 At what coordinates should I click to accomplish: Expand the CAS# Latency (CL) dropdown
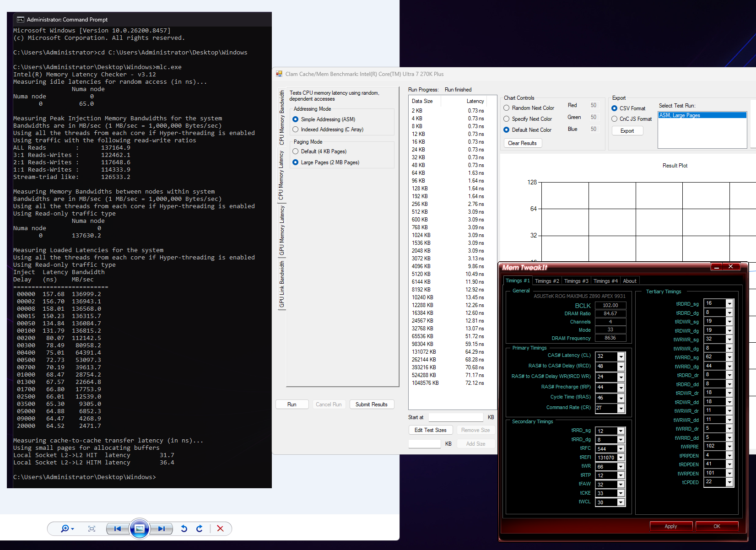point(621,356)
